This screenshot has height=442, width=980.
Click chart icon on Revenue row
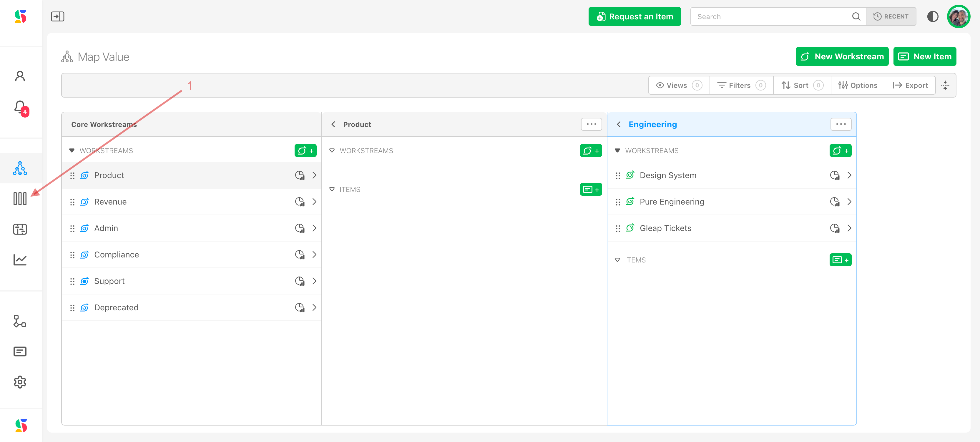click(x=300, y=202)
